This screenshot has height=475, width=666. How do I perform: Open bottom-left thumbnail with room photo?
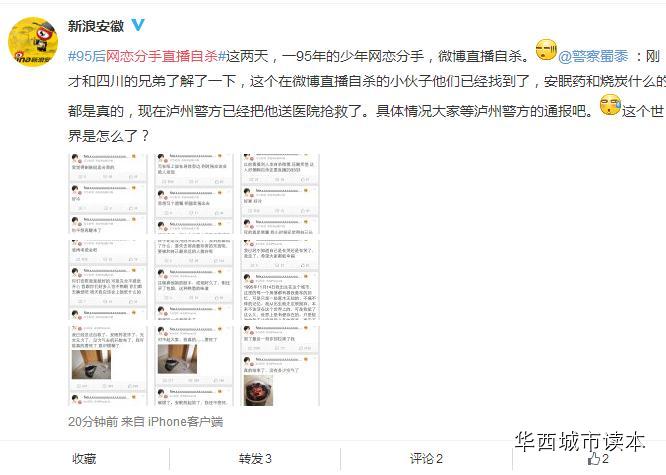[x=108, y=366]
